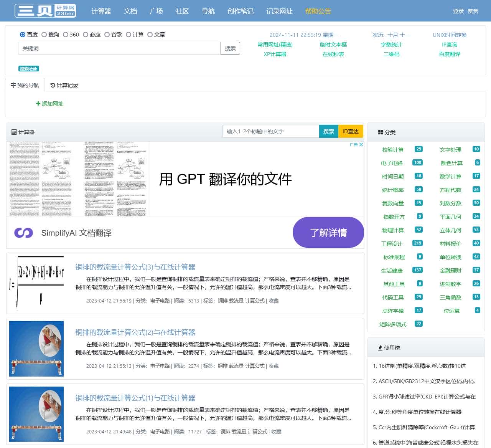Click the 登录 login link
The height and width of the screenshot is (448, 491).
pos(458,11)
